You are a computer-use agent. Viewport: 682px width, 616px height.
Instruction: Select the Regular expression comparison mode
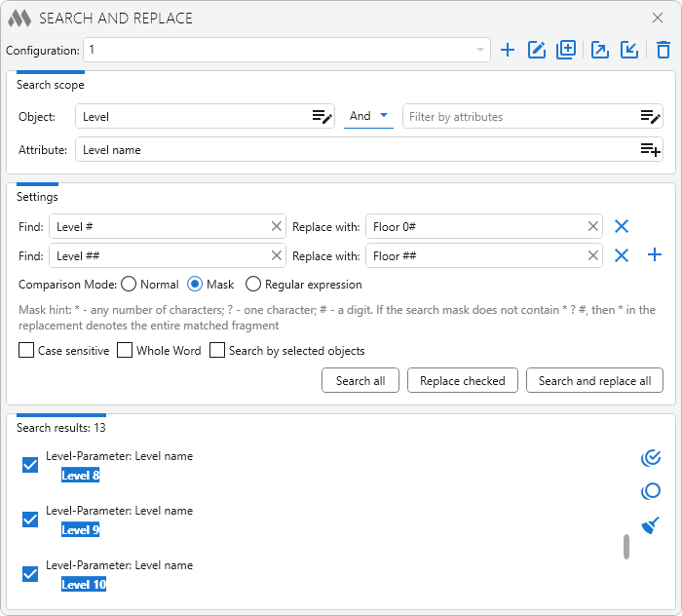point(253,285)
